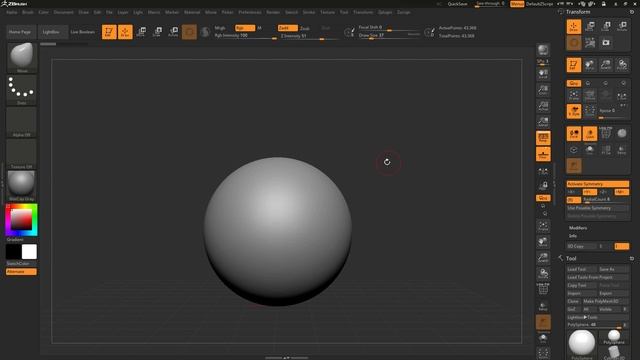The width and height of the screenshot is (640, 360).
Task: Toggle the Mrgb mode button
Action: click(220, 28)
